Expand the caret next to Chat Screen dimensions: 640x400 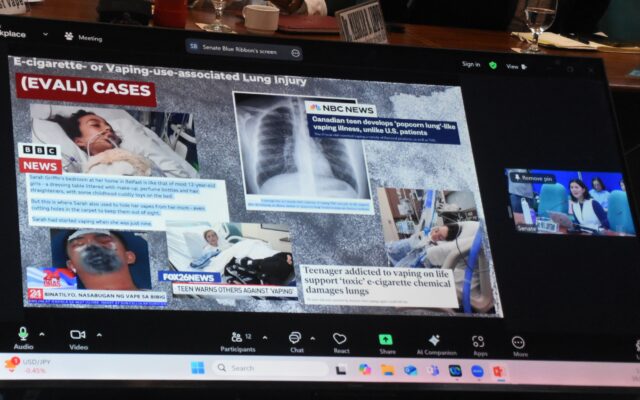click(x=313, y=338)
